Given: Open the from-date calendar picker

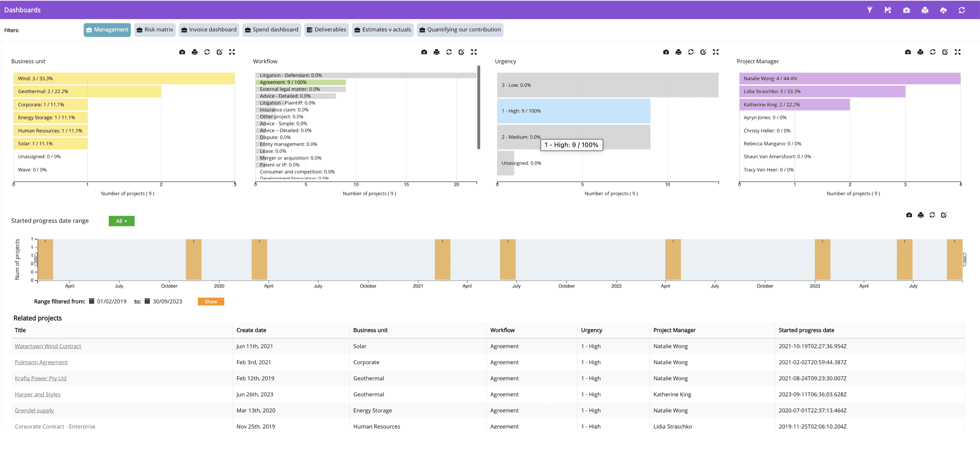Looking at the screenshot, I should (x=92, y=301).
